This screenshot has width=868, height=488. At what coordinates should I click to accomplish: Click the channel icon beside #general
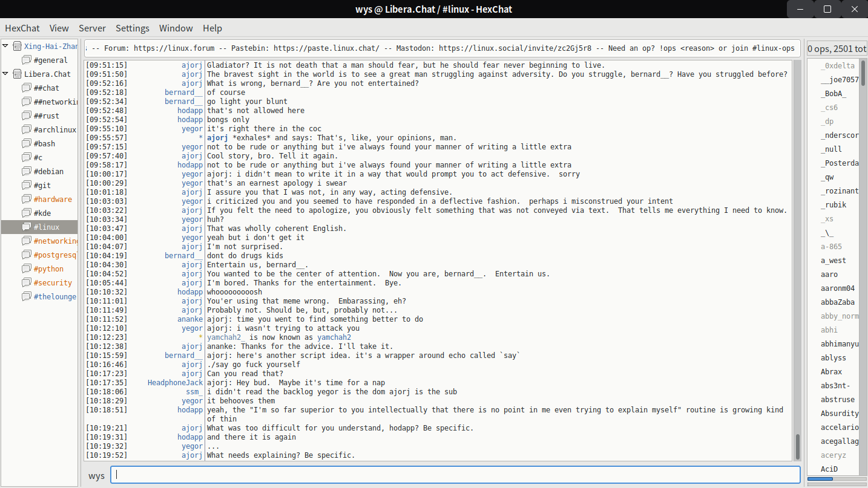click(x=26, y=60)
